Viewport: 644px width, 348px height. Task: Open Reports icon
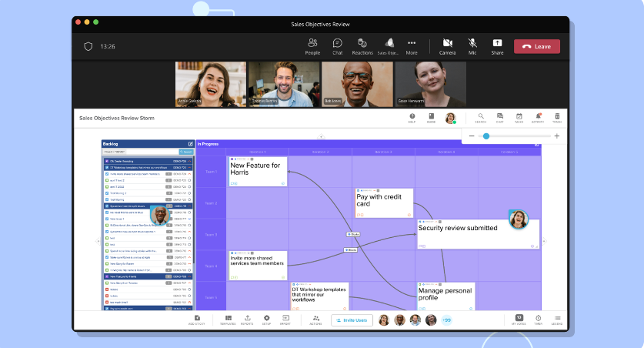247,320
